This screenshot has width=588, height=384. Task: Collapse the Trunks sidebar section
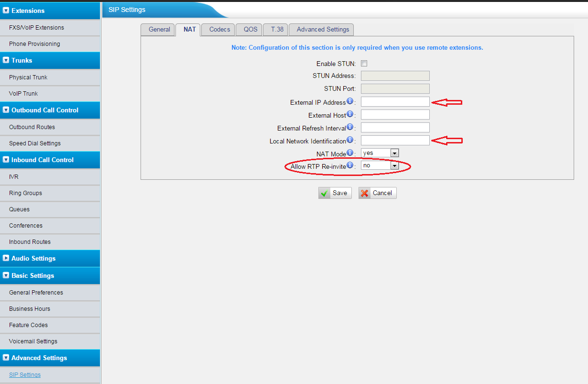[x=6, y=60]
